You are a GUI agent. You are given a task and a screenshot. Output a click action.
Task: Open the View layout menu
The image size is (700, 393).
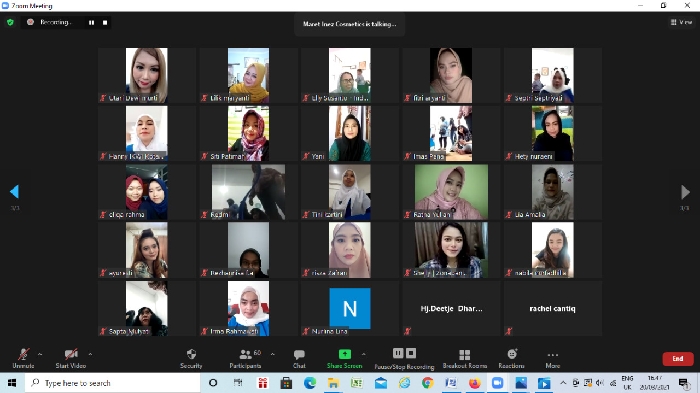(x=681, y=22)
